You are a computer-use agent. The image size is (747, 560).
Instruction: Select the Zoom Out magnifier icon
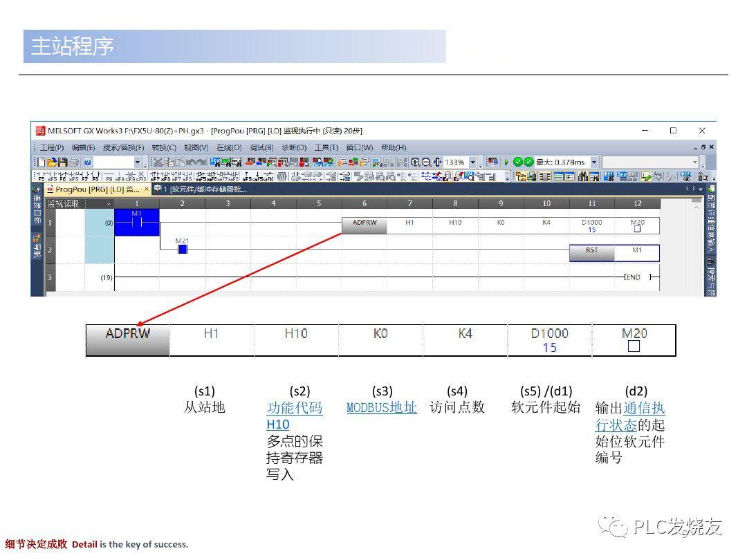pyautogui.click(x=425, y=163)
